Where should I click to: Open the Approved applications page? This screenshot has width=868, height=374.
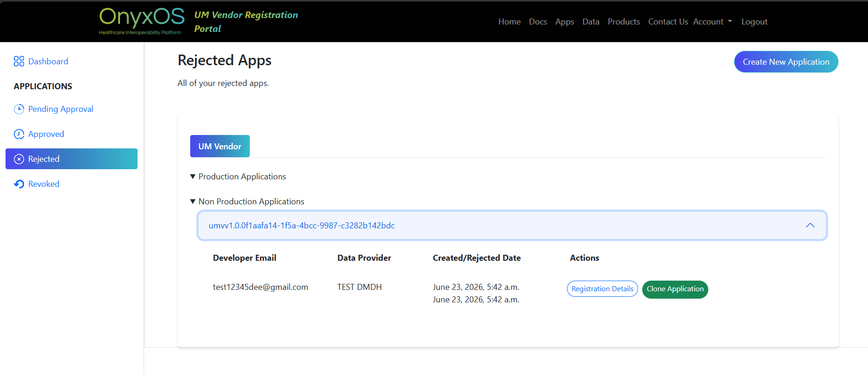(46, 134)
